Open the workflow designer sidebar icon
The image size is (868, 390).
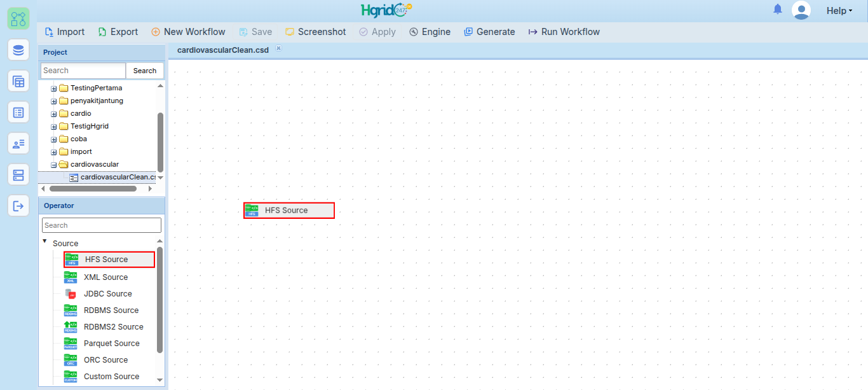[x=18, y=18]
